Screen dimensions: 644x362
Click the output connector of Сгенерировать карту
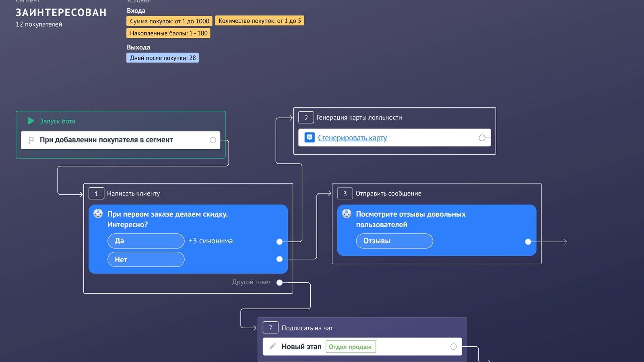(x=482, y=138)
